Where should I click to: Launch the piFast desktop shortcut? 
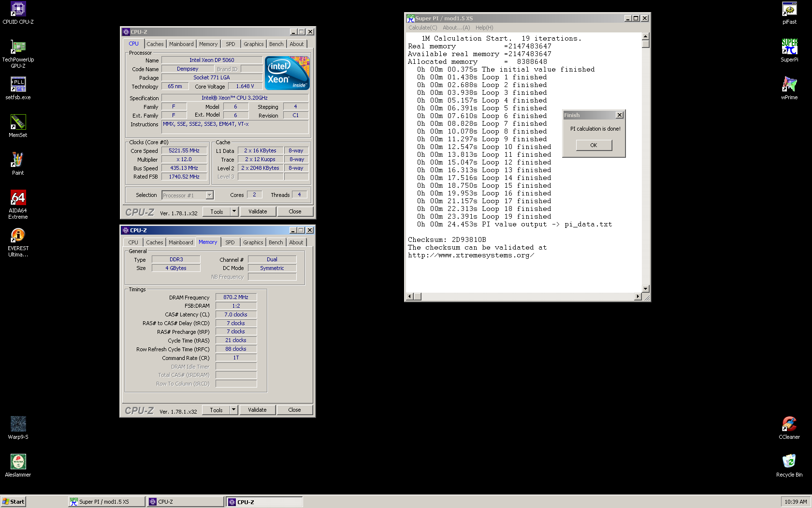tap(789, 13)
